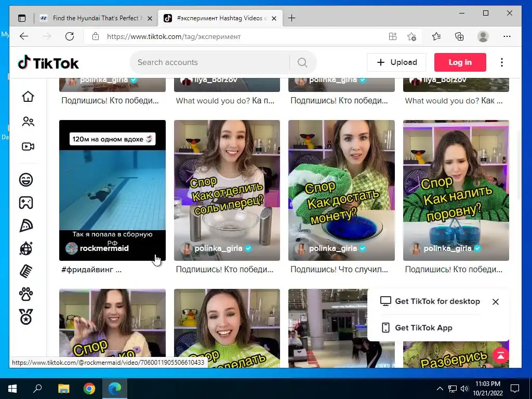Click the Log in button
The width and height of the screenshot is (532, 399).
pyautogui.click(x=460, y=62)
